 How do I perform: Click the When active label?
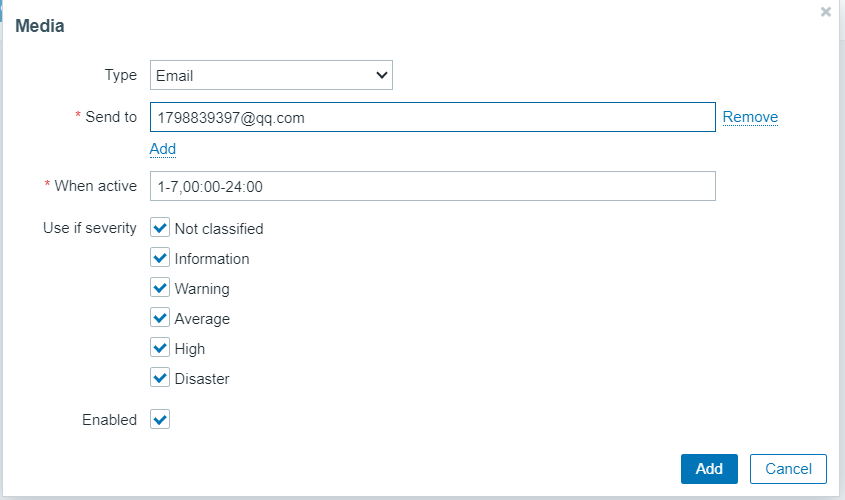point(95,186)
